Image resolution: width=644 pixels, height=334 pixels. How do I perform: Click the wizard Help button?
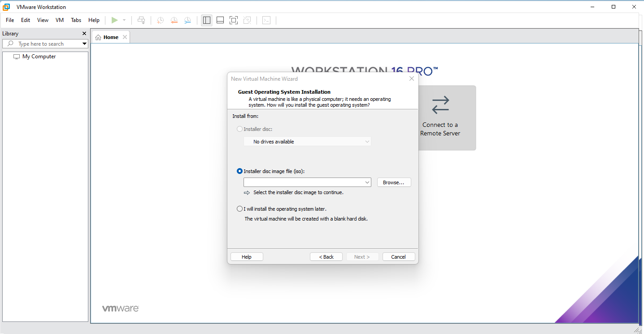[247, 257]
